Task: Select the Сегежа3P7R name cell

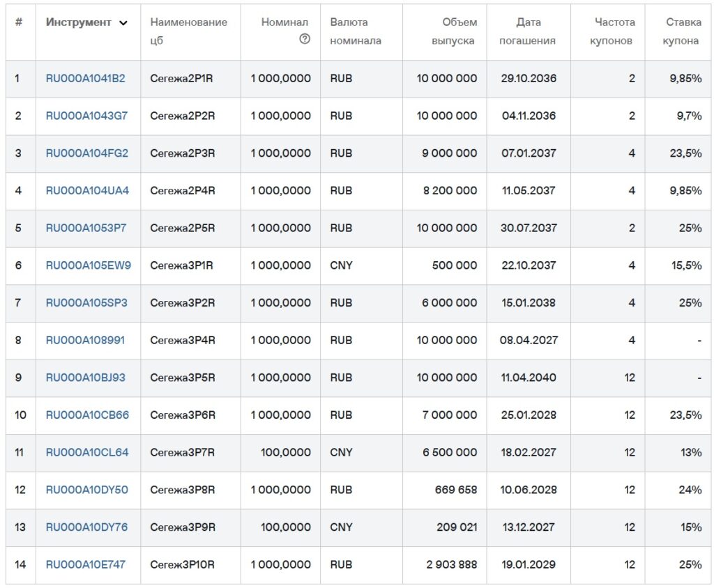Action: coord(183,452)
